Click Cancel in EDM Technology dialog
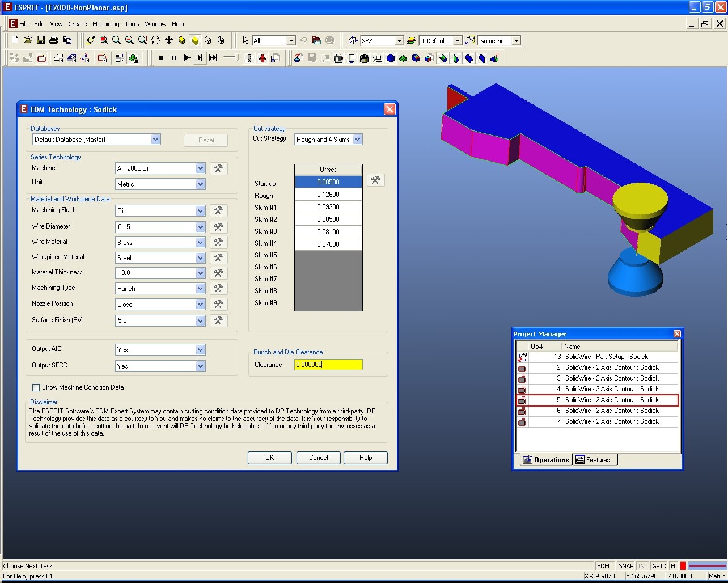Viewport: 728px width, 583px height. click(319, 458)
